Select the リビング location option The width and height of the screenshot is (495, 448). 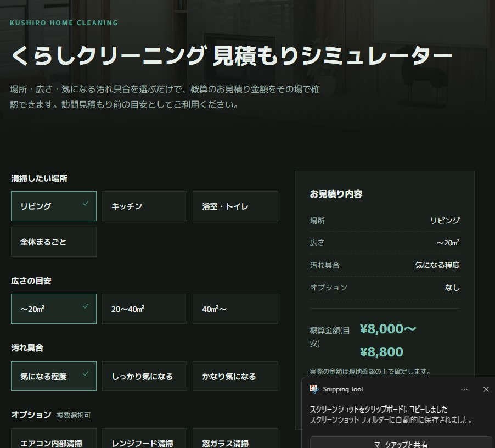54,206
